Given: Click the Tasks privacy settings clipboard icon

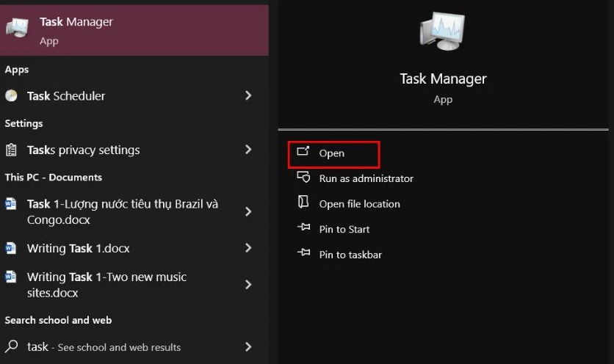Looking at the screenshot, I should click(11, 150).
